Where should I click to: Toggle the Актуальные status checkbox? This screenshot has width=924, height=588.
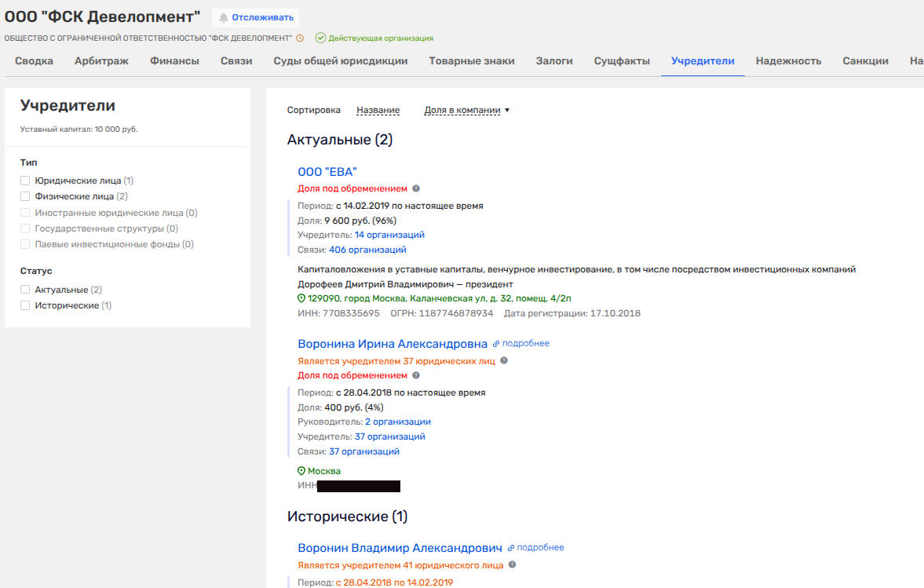(x=25, y=290)
